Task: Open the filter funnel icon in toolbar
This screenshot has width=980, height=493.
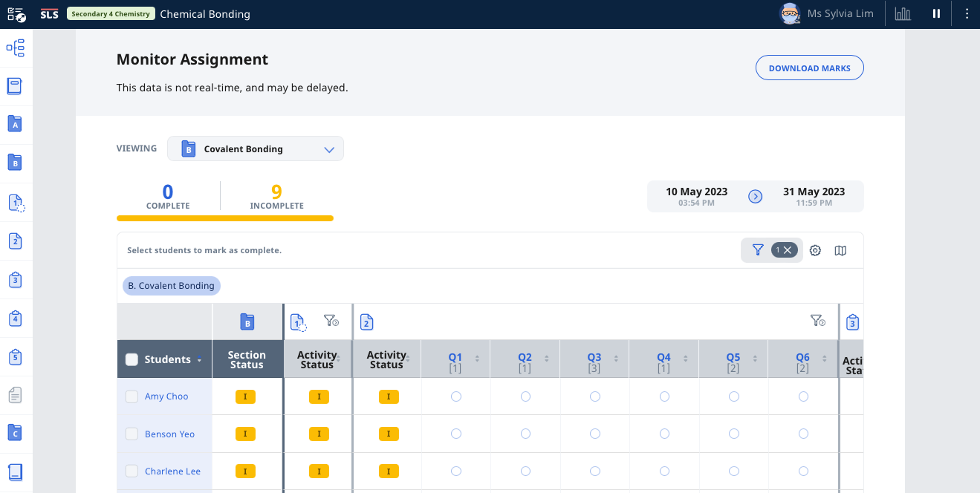Action: click(757, 250)
